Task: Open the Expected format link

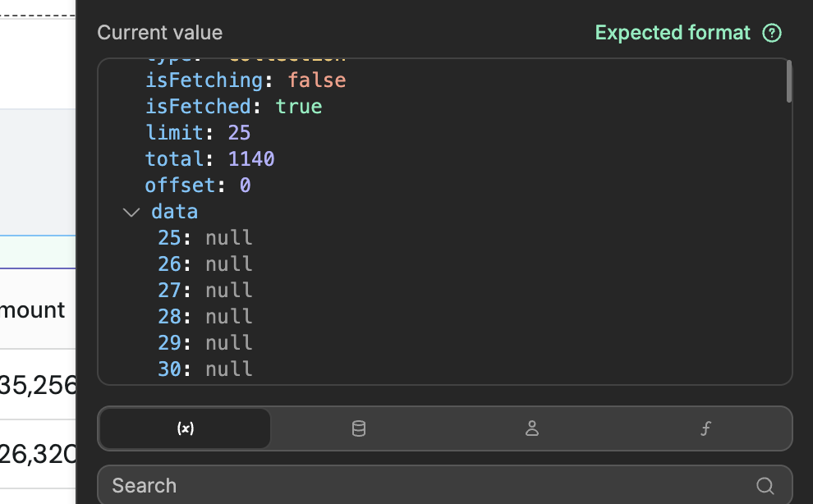Action: (x=673, y=33)
